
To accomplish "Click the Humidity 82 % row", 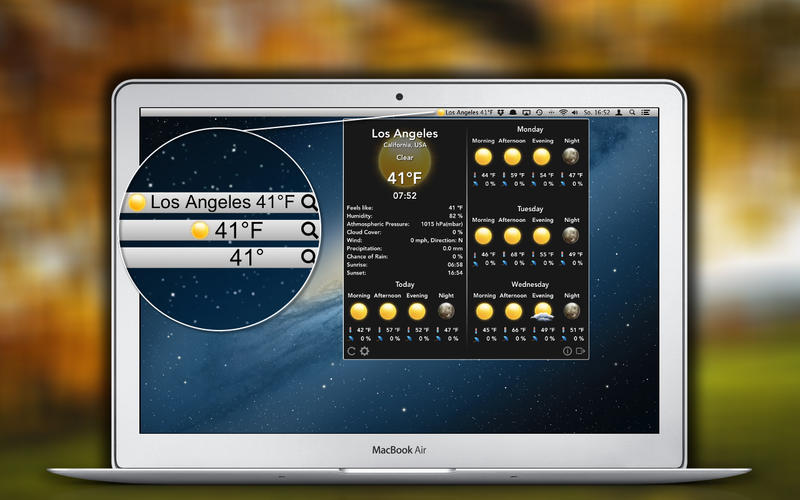I will click(405, 216).
